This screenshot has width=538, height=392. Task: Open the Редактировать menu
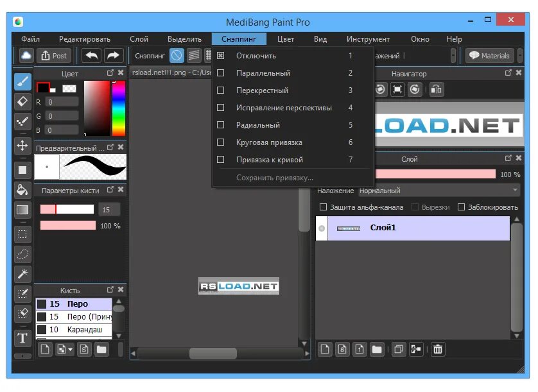coord(85,39)
